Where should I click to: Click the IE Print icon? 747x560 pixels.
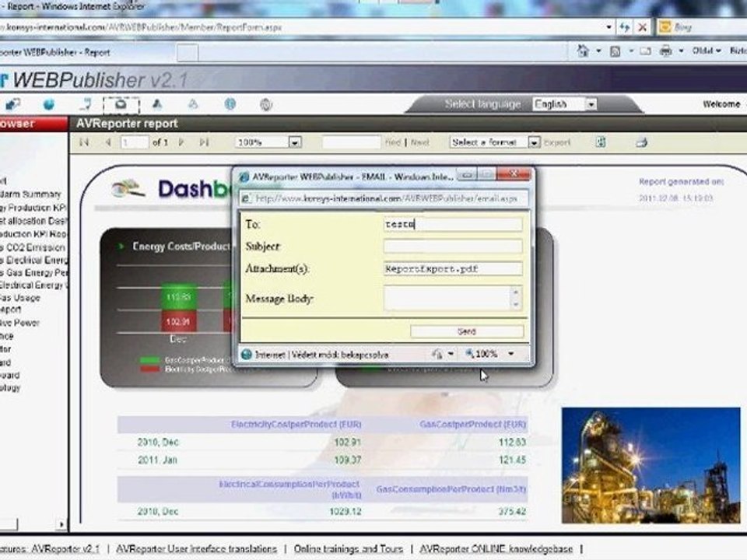(666, 51)
